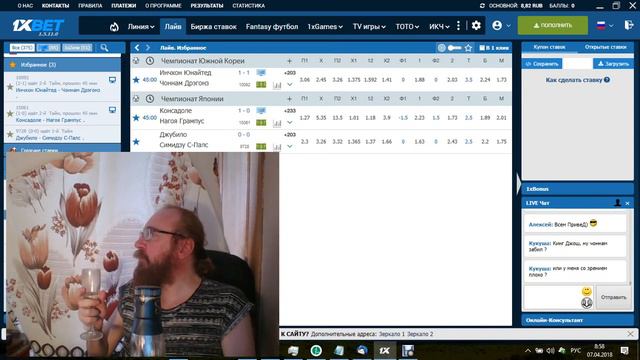
Task: Open statistics chart icon for Симидзу С-Палс match
Action: point(277,147)
